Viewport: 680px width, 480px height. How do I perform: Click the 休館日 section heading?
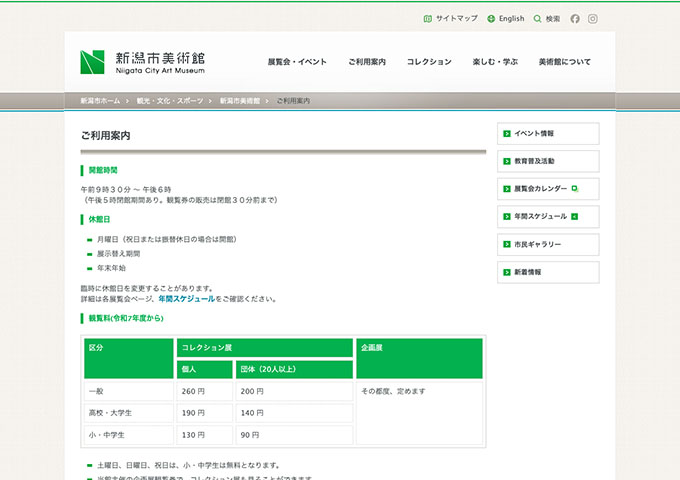(x=99, y=219)
